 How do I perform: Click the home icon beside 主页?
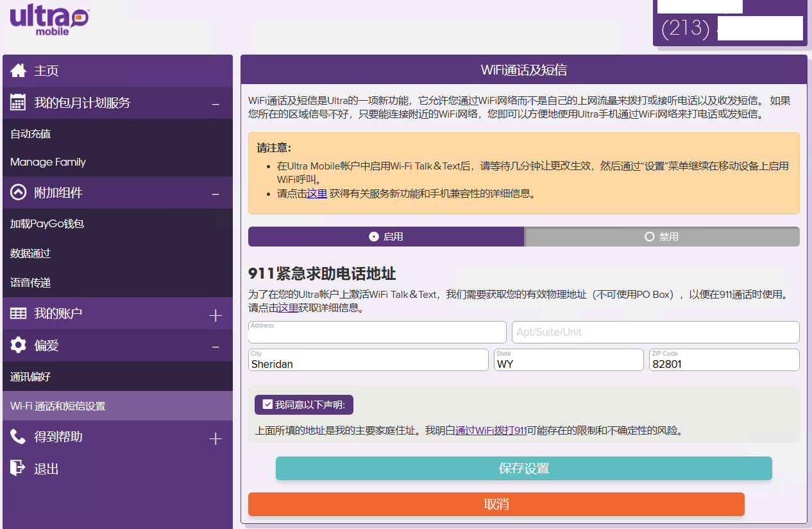pyautogui.click(x=19, y=71)
